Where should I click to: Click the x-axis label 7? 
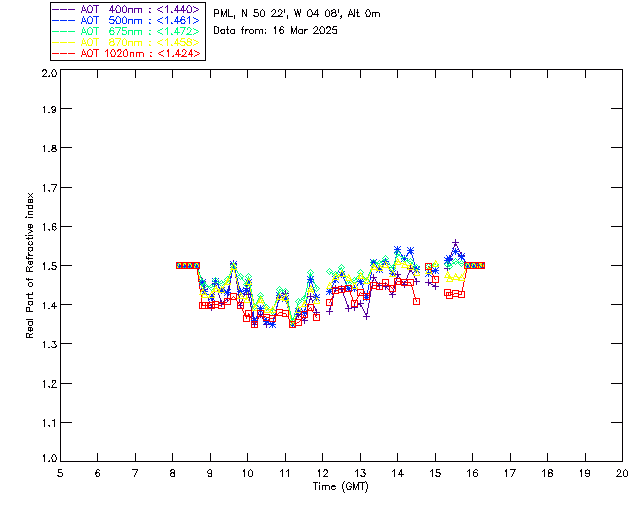(135, 473)
